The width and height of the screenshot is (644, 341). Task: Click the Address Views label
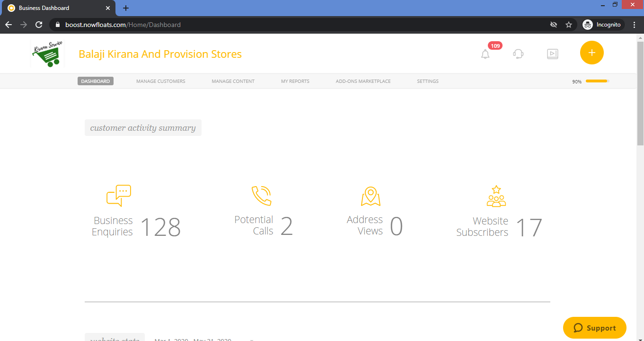pyautogui.click(x=365, y=225)
